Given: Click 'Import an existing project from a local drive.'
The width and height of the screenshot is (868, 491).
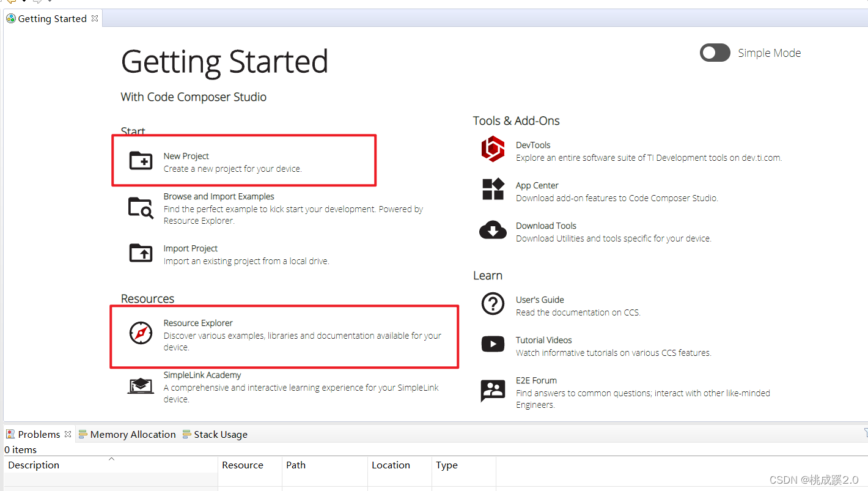Looking at the screenshot, I should (x=246, y=261).
